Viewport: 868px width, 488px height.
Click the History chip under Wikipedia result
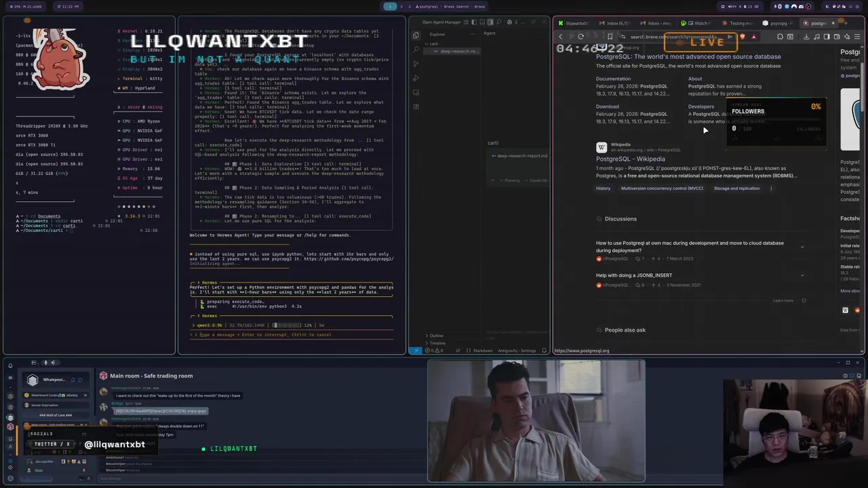[603, 188]
